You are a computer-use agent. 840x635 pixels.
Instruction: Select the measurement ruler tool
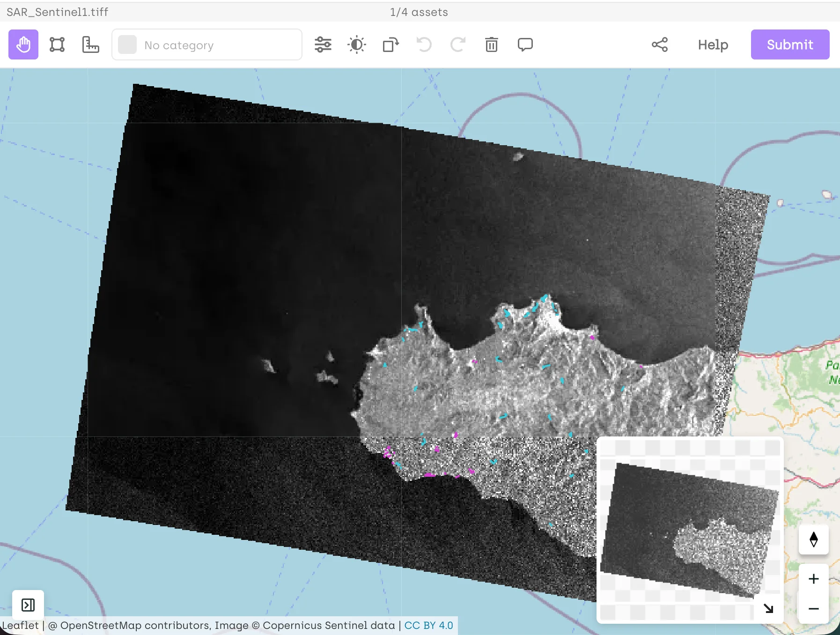click(x=90, y=44)
